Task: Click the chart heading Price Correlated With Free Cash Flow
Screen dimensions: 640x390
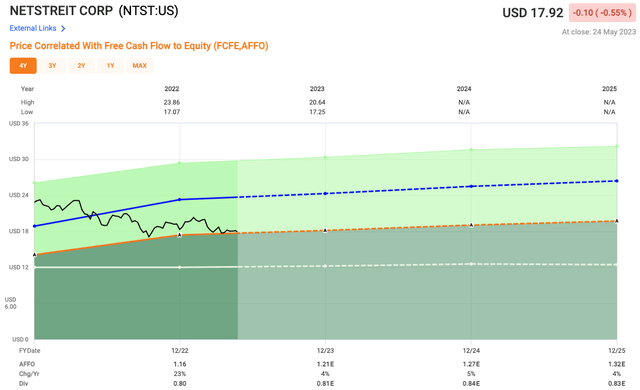Action: [139, 46]
